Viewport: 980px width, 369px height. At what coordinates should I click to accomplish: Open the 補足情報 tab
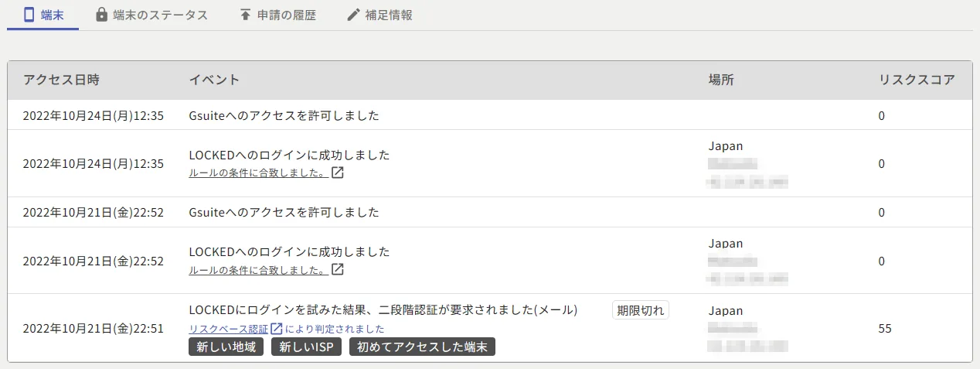[379, 15]
